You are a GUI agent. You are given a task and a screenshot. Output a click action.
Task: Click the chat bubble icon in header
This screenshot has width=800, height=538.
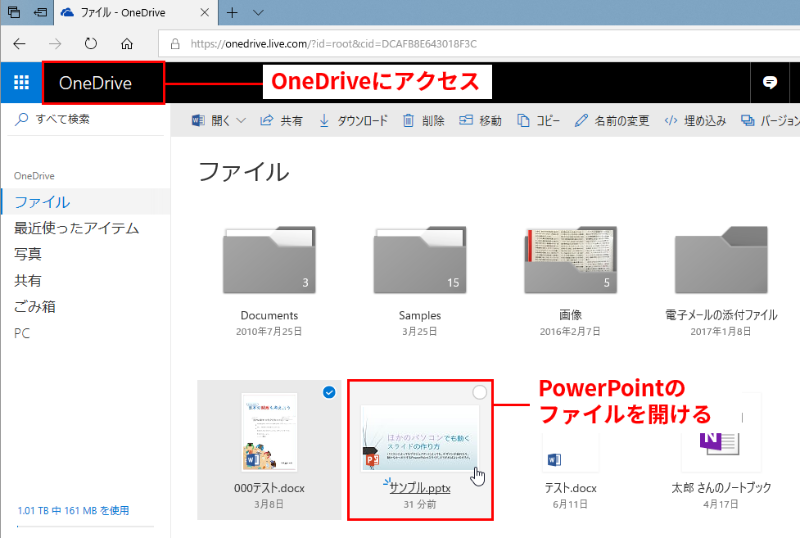770,83
